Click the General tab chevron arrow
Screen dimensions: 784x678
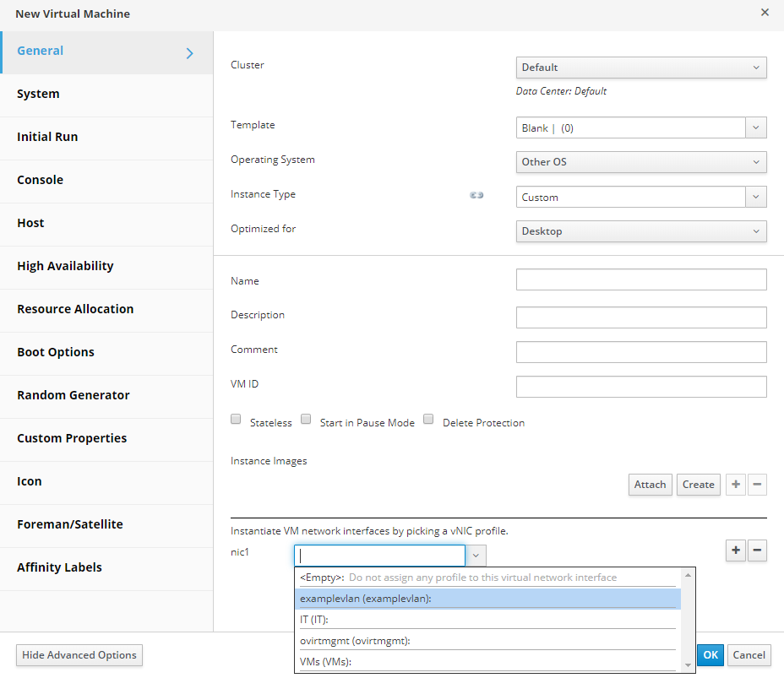189,53
